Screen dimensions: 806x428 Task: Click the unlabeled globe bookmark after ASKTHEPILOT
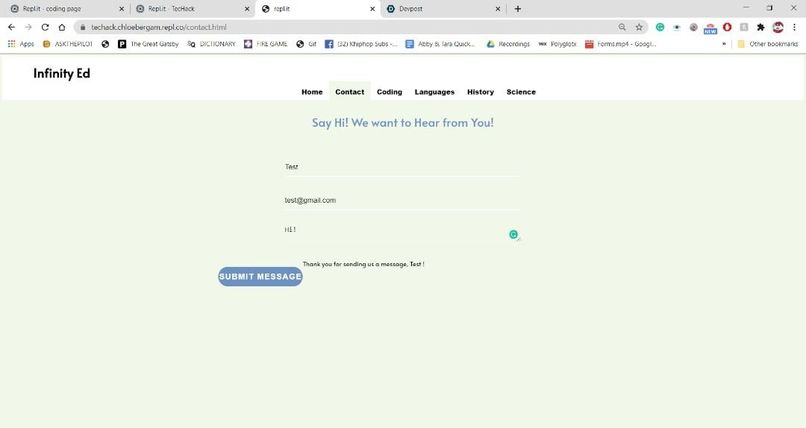pyautogui.click(x=105, y=44)
